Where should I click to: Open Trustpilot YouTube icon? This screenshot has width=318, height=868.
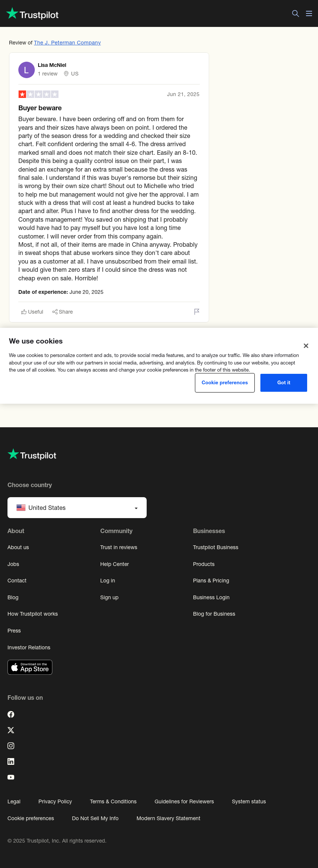(x=11, y=777)
